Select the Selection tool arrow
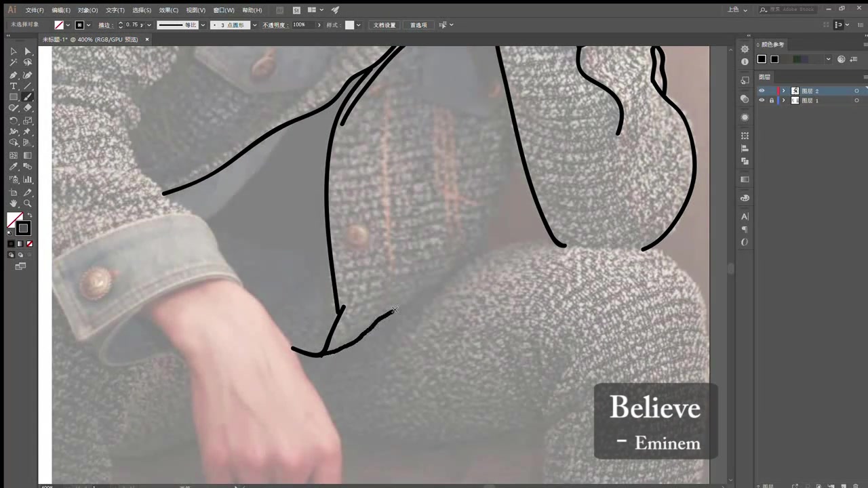This screenshot has width=868, height=488. [13, 52]
